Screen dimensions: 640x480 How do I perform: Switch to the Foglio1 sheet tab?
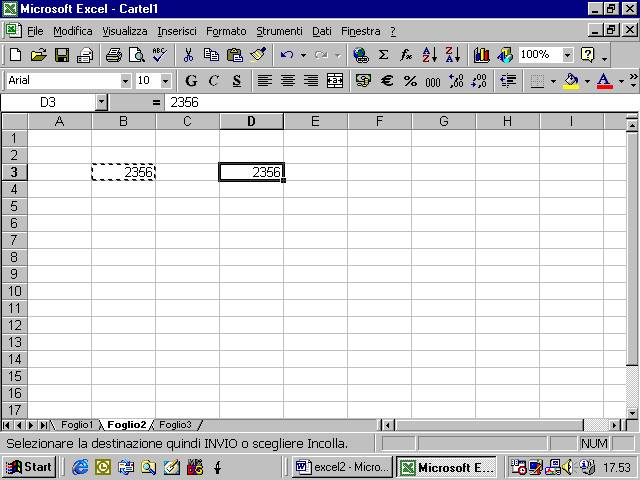(77, 425)
